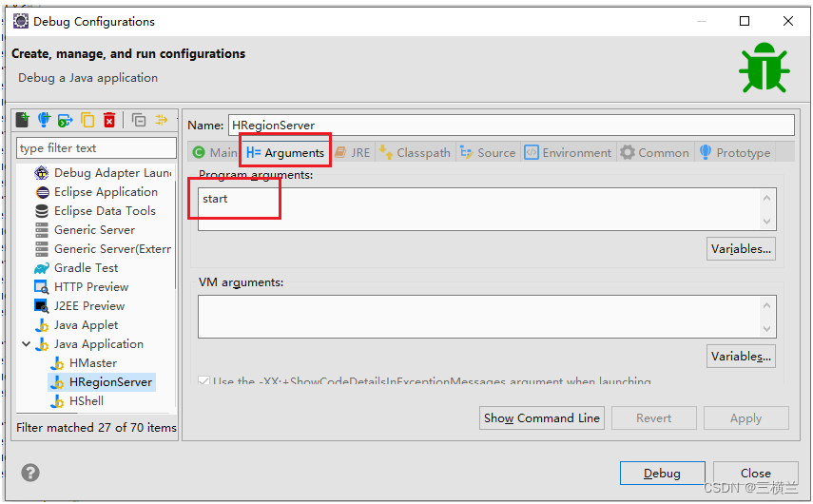
Task: Click the New launch configuration icon
Action: 23,120
